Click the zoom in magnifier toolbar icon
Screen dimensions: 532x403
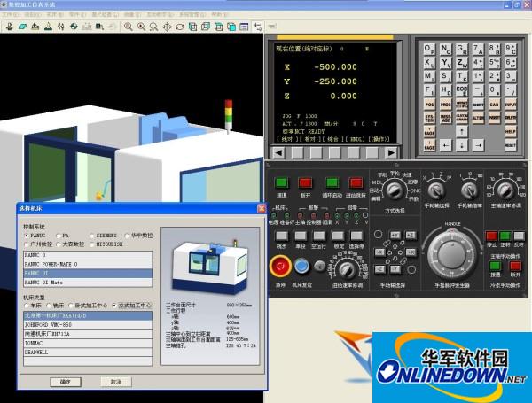click(x=129, y=27)
